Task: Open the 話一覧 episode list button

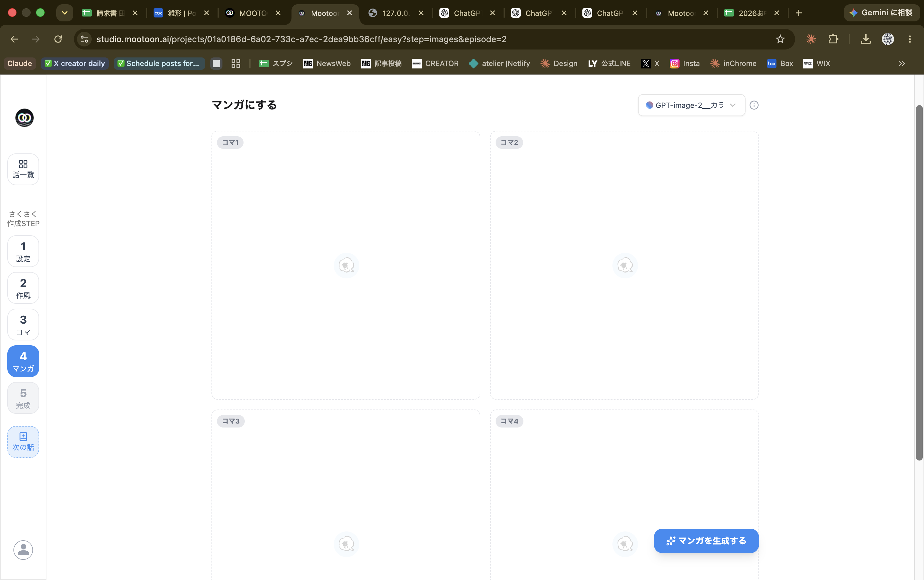Action: (x=23, y=169)
